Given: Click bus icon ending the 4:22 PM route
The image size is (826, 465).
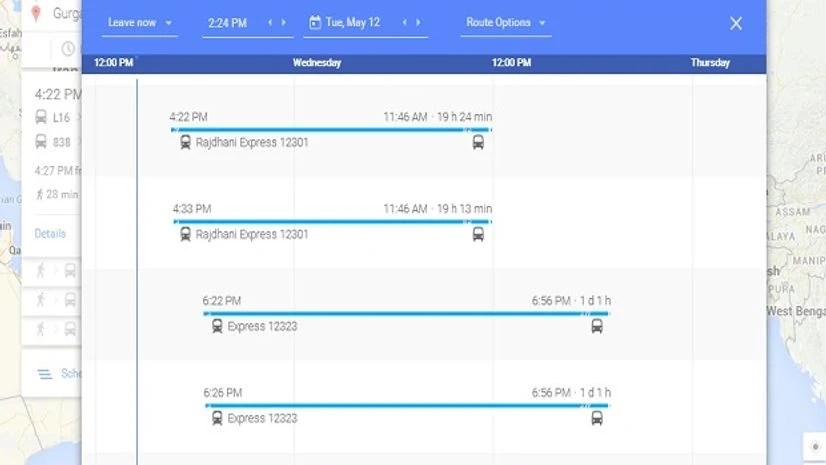Looking at the screenshot, I should click(478, 142).
